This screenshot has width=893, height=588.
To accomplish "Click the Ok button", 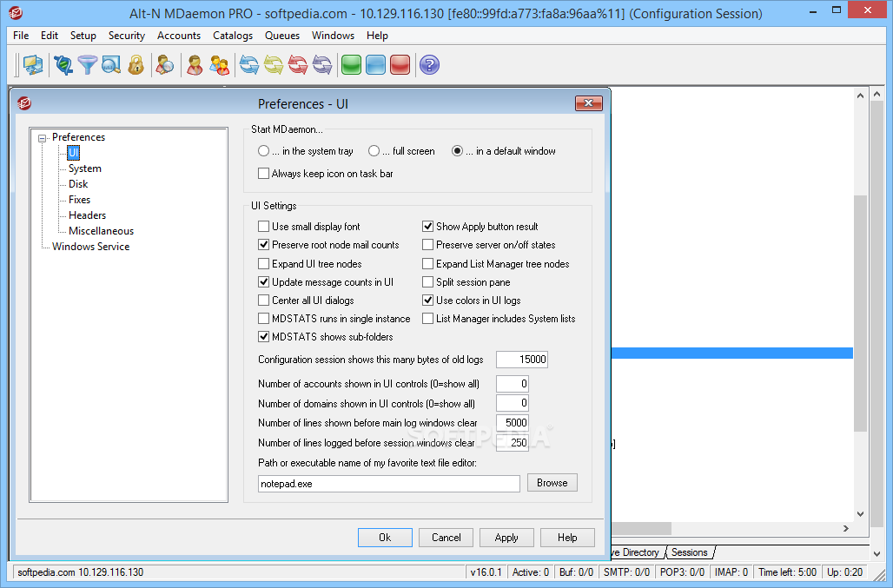I will coord(385,538).
